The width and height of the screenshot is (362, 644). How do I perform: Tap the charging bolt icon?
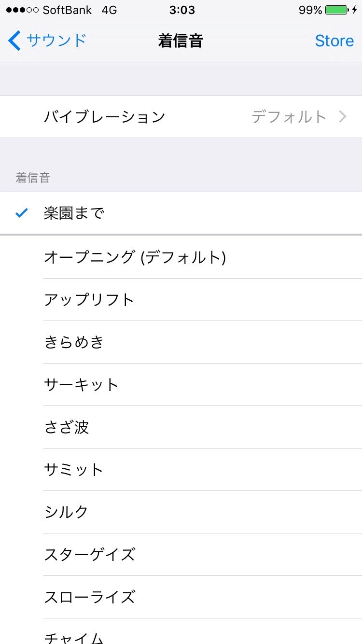(355, 10)
